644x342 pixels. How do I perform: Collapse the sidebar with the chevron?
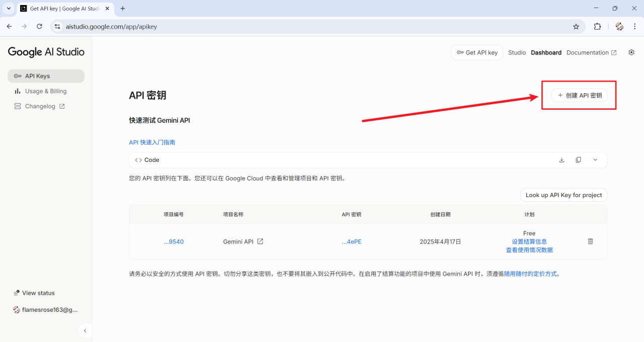85,330
